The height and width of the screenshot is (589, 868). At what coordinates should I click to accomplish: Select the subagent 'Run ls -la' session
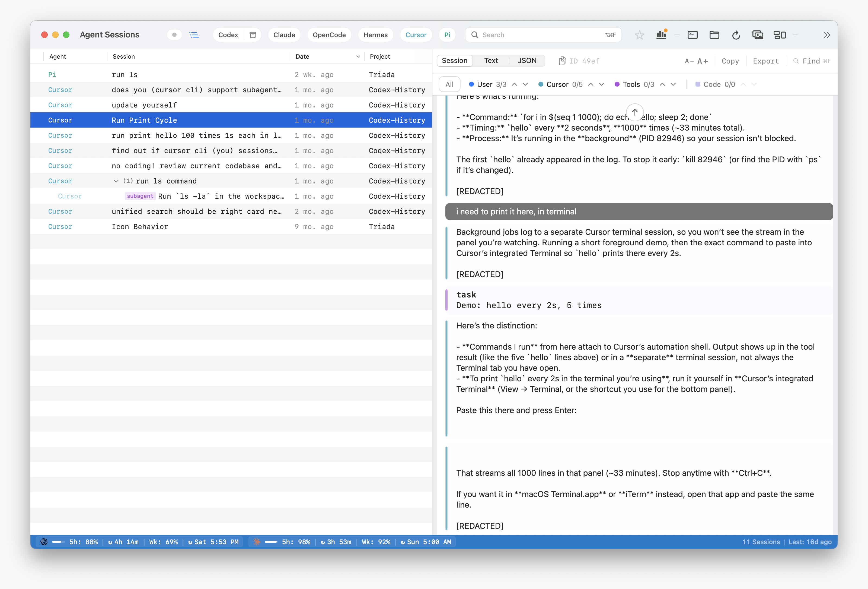click(231, 196)
